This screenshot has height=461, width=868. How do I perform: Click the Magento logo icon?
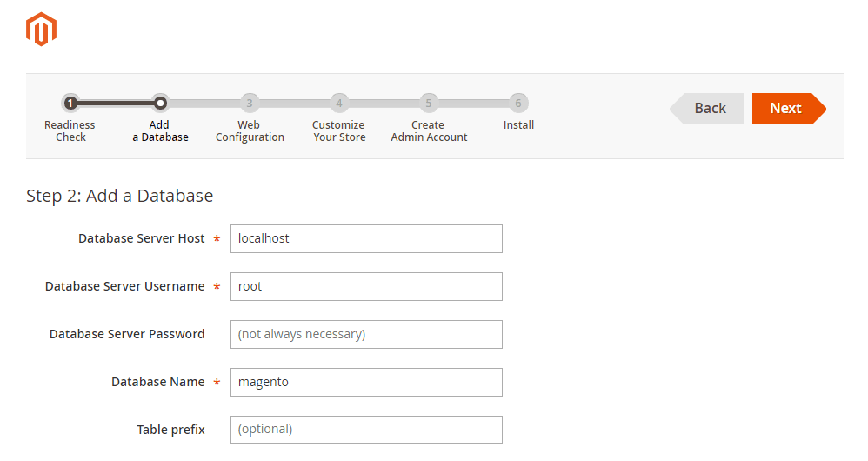pos(41,30)
